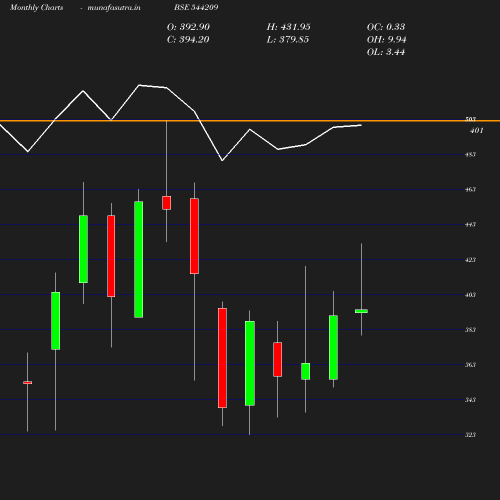Select the 'BSE 544209' symbol label
This screenshot has width=500, height=500.
click(x=196, y=7)
